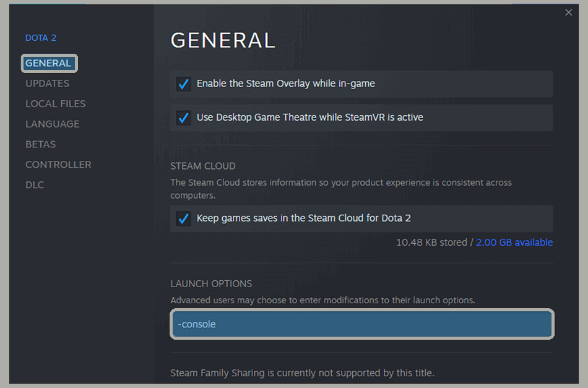
Task: Click the 10.48 KB stored text
Action: coord(431,243)
